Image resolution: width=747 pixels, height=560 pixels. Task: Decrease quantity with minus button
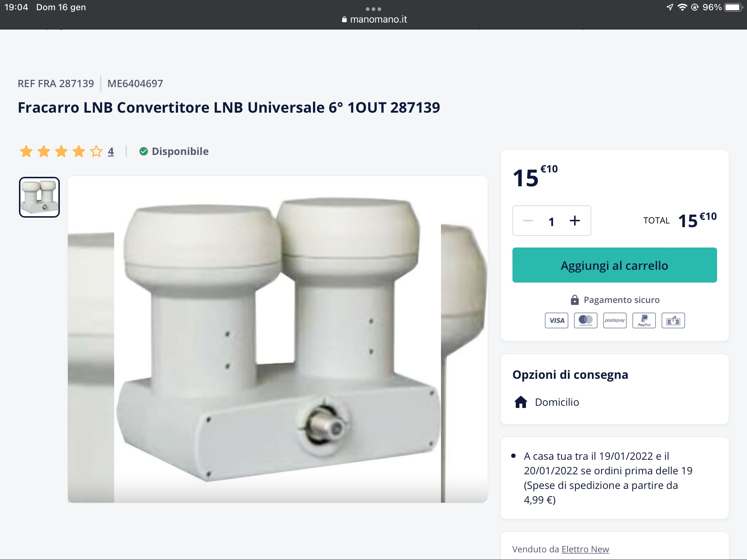(x=528, y=221)
